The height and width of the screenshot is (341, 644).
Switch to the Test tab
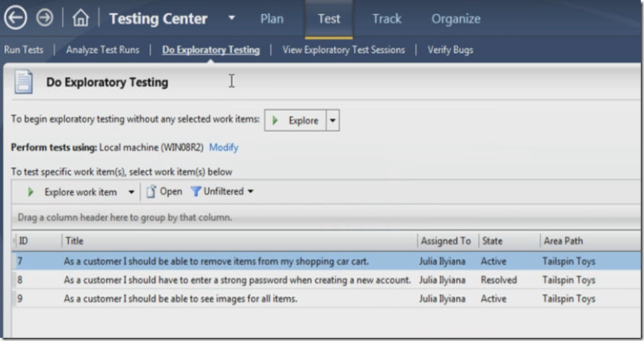(x=329, y=19)
